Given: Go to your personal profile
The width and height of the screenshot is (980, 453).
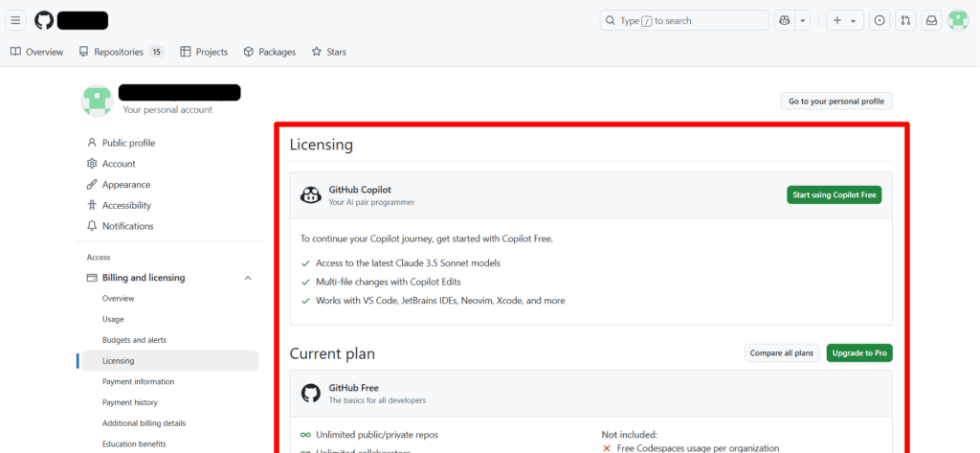Looking at the screenshot, I should tap(836, 102).
